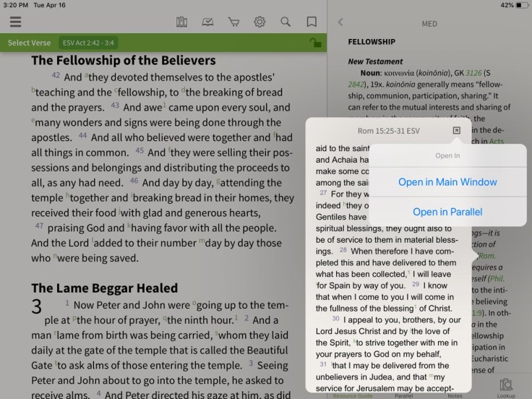The height and width of the screenshot is (399, 532).
Task: Open the library books icon
Action: click(182, 22)
